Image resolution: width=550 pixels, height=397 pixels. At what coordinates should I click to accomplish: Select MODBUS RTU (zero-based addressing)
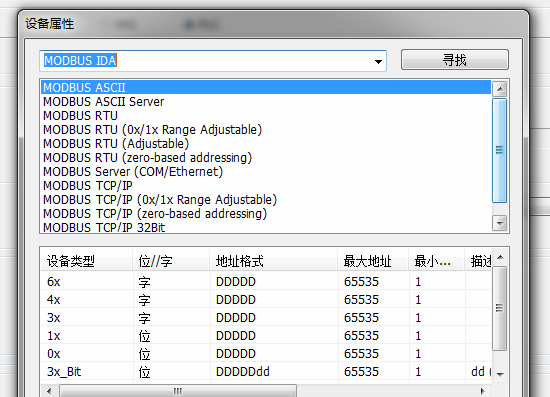point(266,158)
